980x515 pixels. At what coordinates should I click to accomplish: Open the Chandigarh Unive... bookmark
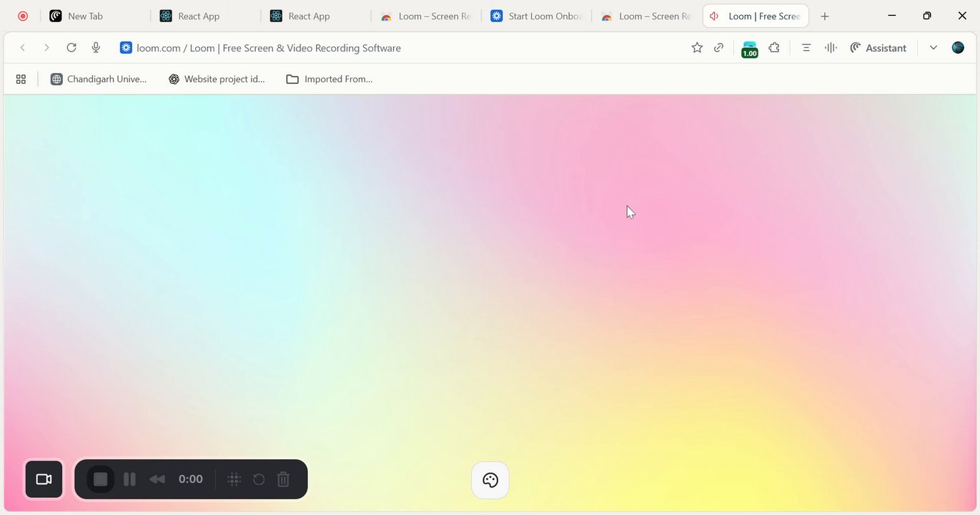pyautogui.click(x=99, y=79)
